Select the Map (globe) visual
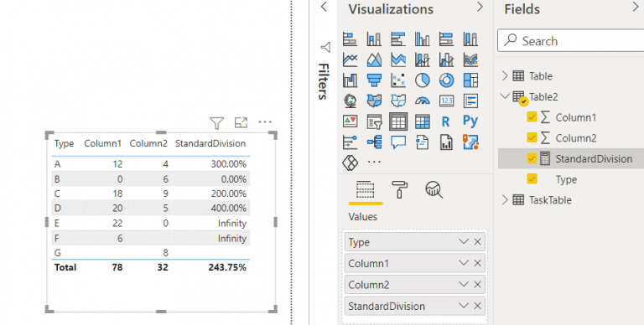644x325 pixels. click(x=350, y=101)
